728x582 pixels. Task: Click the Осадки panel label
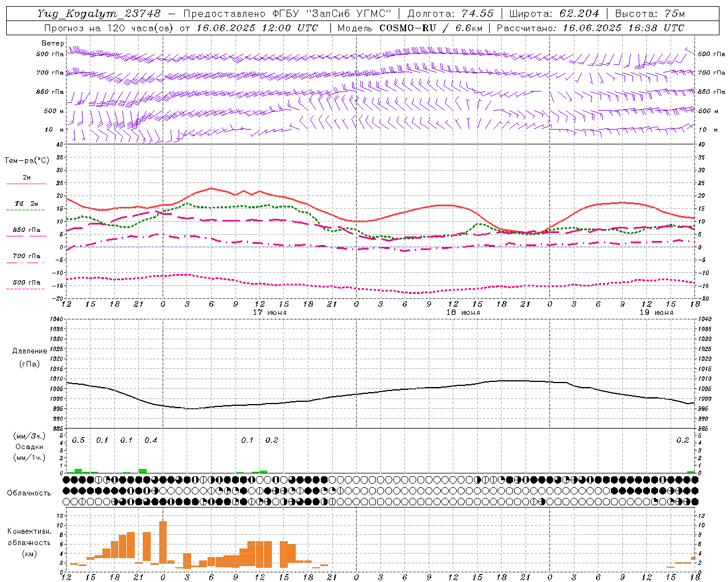(x=29, y=447)
